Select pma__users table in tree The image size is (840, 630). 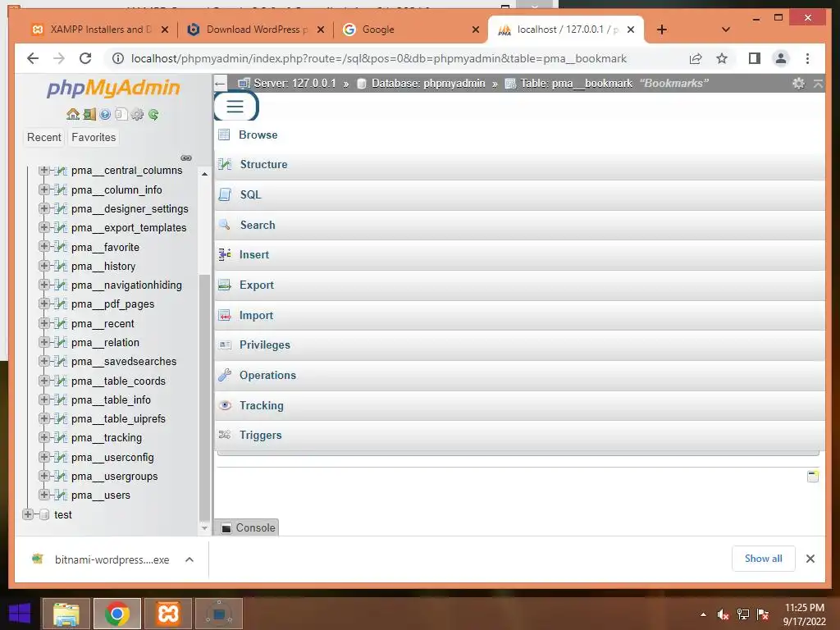[101, 495]
